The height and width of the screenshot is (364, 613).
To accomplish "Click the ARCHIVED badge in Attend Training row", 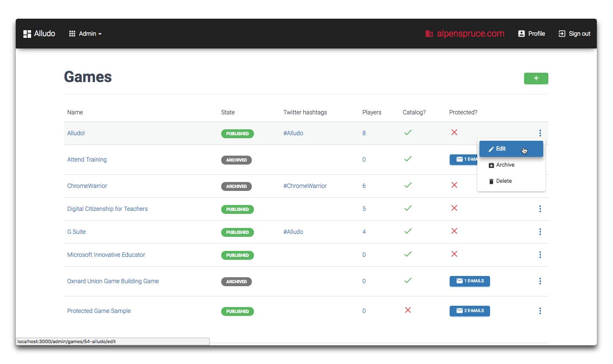I will coord(237,160).
